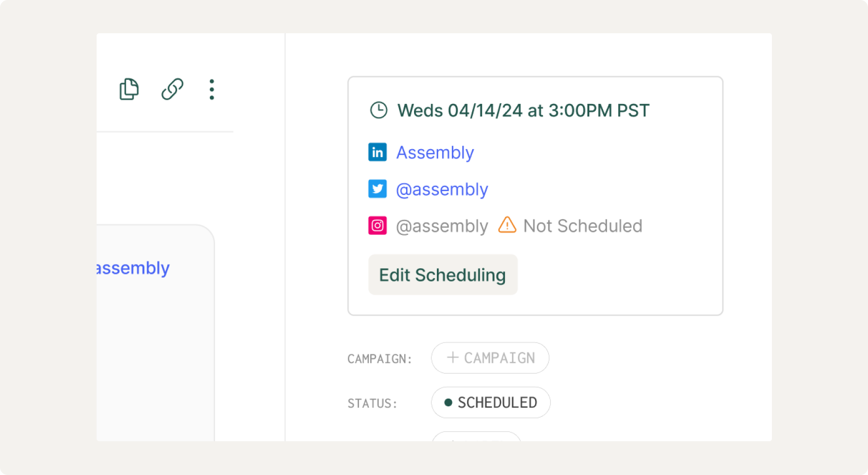Click the link chain icon

pyautogui.click(x=172, y=89)
